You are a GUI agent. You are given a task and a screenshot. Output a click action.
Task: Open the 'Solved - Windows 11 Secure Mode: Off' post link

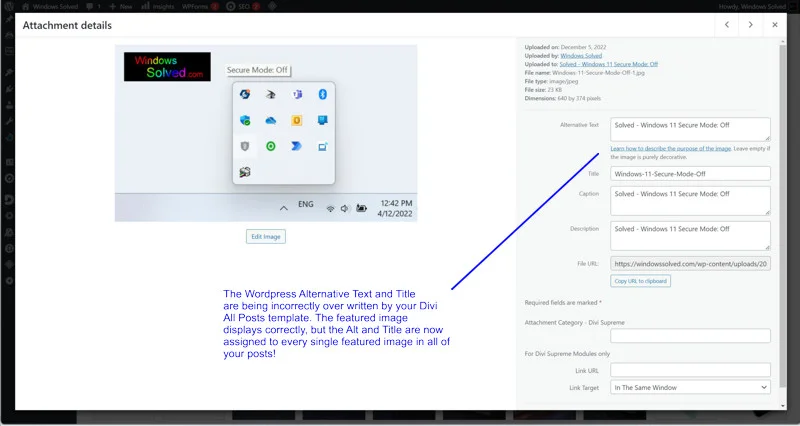point(609,64)
